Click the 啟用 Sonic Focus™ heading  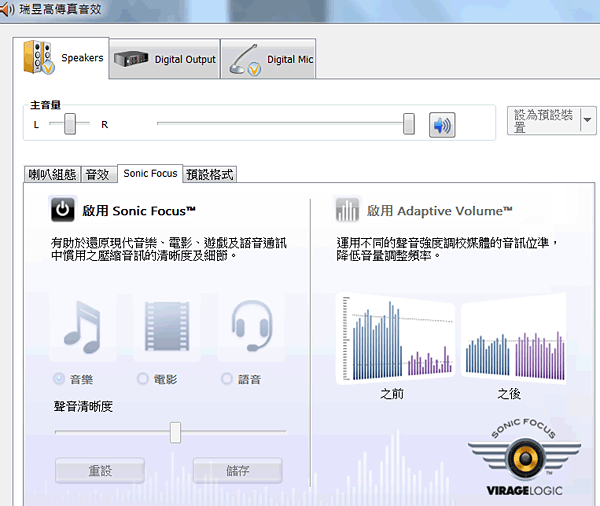point(139,211)
